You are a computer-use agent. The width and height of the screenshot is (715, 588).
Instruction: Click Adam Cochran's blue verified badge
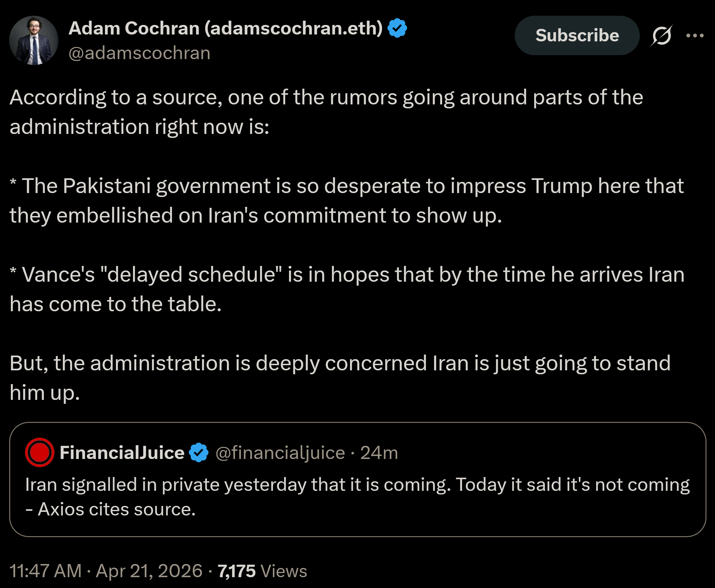click(x=397, y=28)
